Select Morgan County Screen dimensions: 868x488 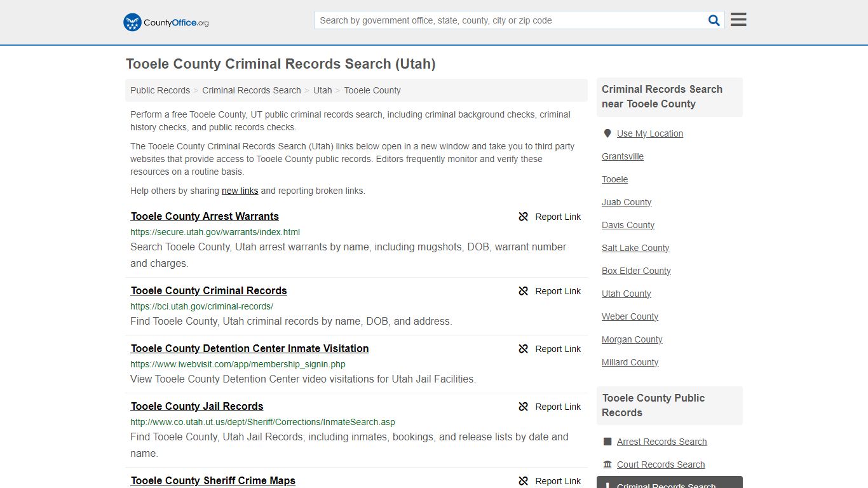[632, 339]
